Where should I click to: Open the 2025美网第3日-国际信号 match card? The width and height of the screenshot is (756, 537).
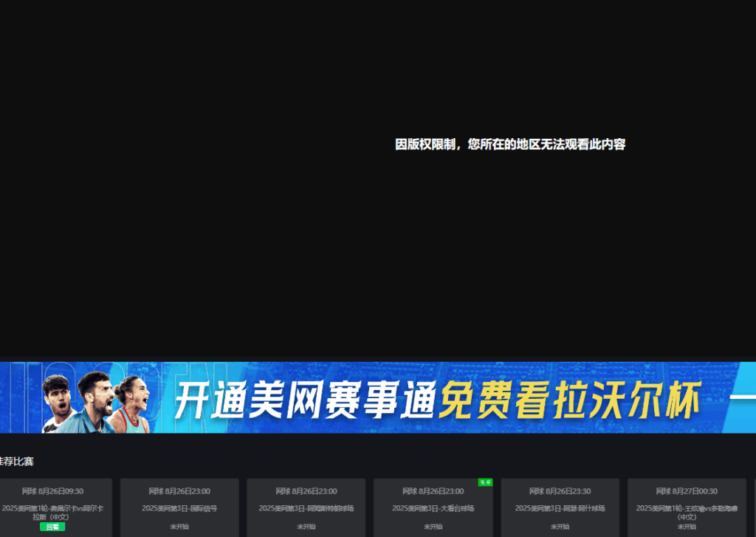pyautogui.click(x=179, y=508)
